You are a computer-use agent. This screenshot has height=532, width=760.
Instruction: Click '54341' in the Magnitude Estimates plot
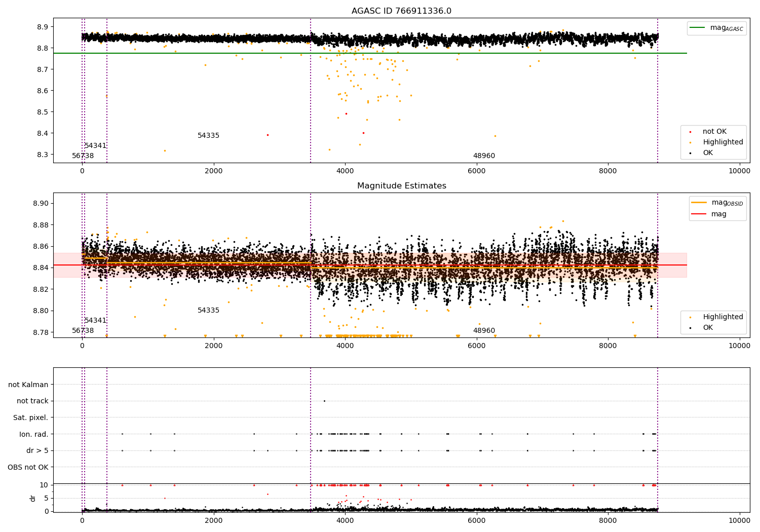95,321
